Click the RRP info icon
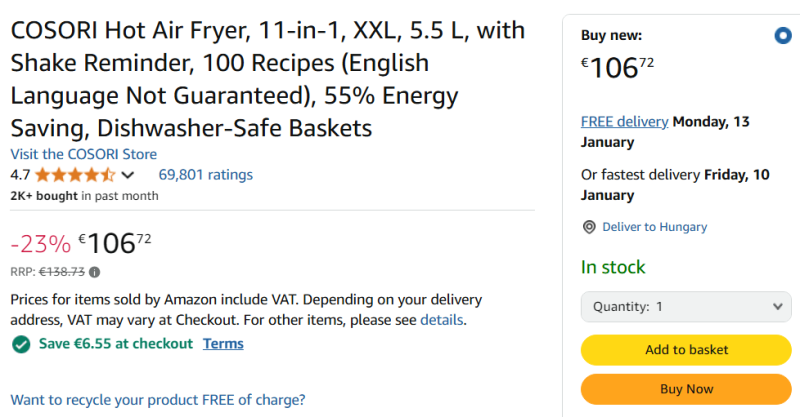 (94, 272)
